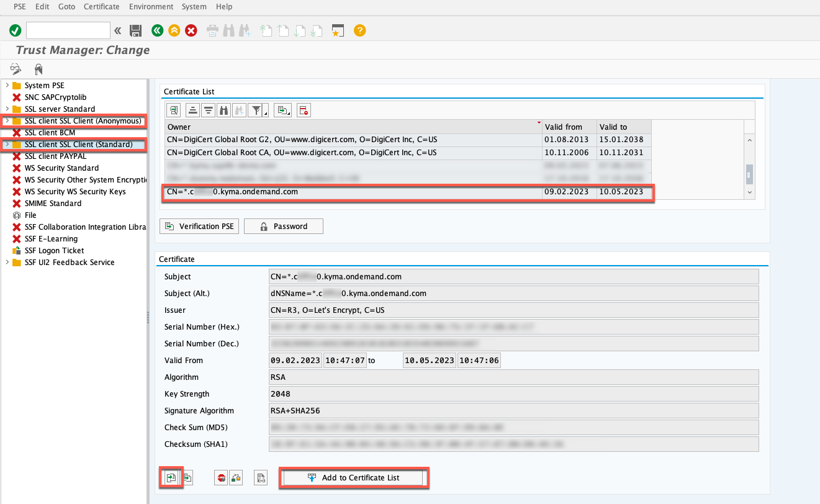
Task: Expand the System PSE tree node
Action: tap(7, 85)
